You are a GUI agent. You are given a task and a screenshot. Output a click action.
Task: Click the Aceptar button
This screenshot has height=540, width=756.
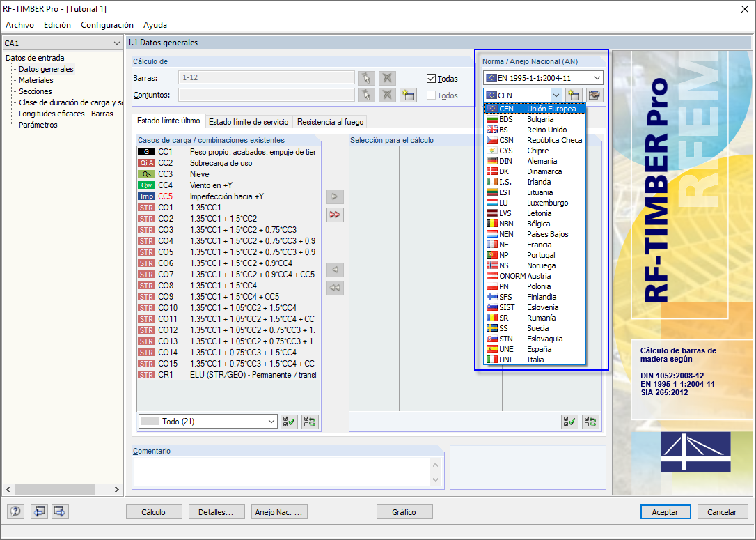pyautogui.click(x=666, y=512)
